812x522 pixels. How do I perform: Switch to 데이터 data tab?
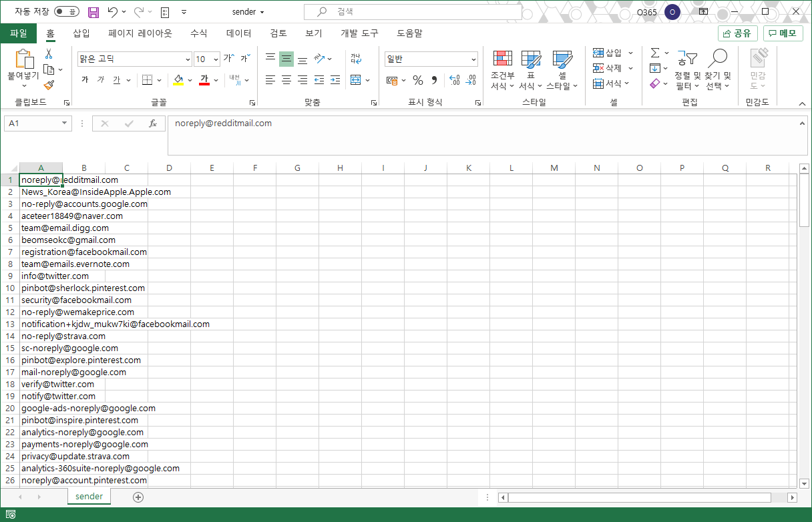(x=239, y=33)
